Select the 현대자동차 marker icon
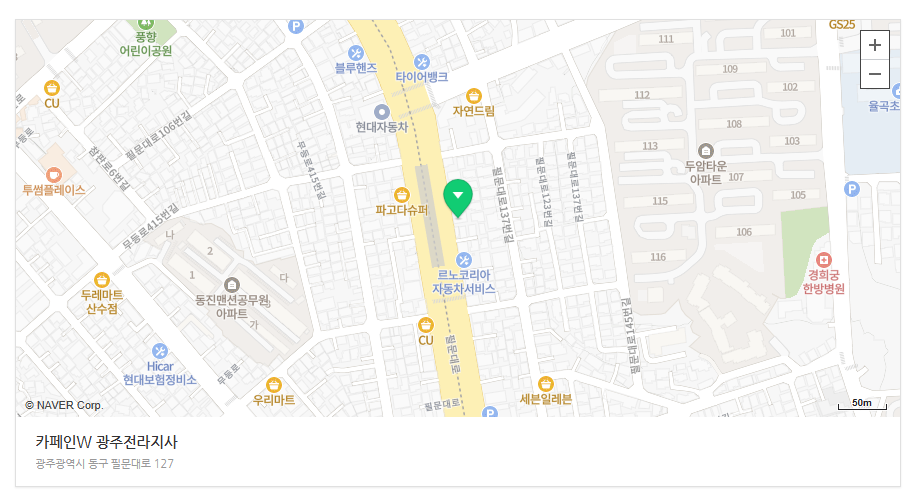The width and height of the screenshot is (917, 503). [382, 112]
